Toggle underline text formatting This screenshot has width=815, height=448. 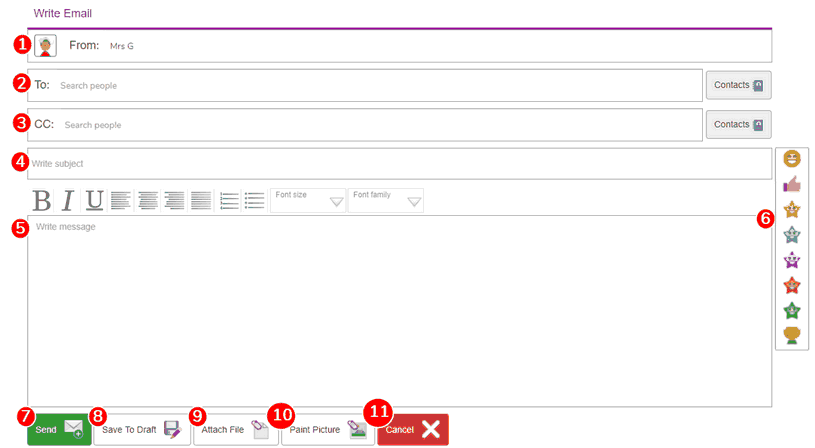point(94,200)
